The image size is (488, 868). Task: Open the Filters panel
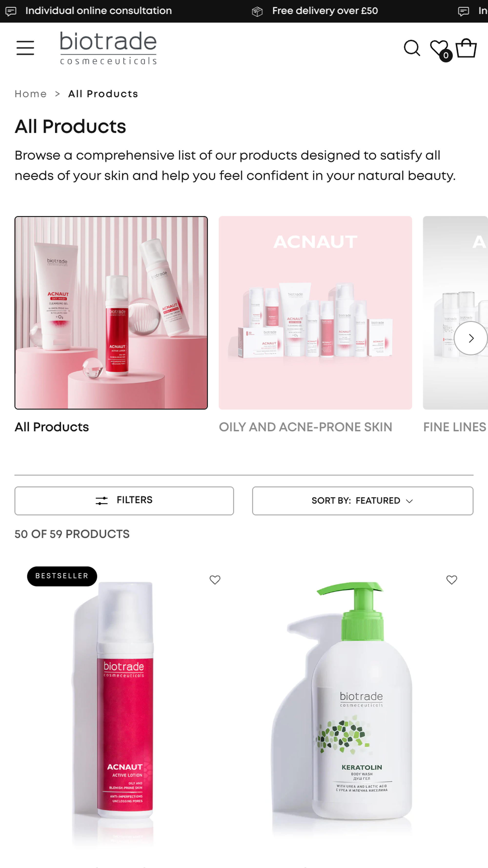point(124,501)
